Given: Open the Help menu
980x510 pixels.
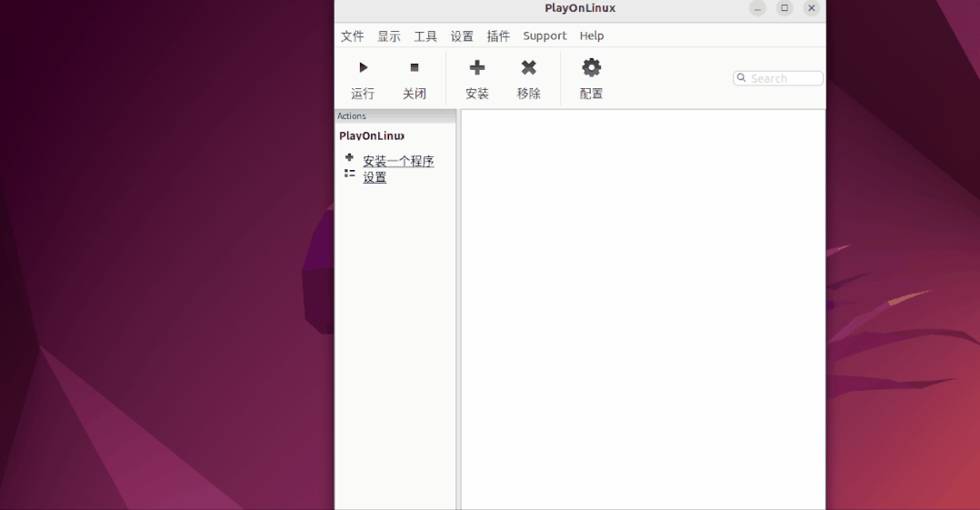Looking at the screenshot, I should click(592, 35).
